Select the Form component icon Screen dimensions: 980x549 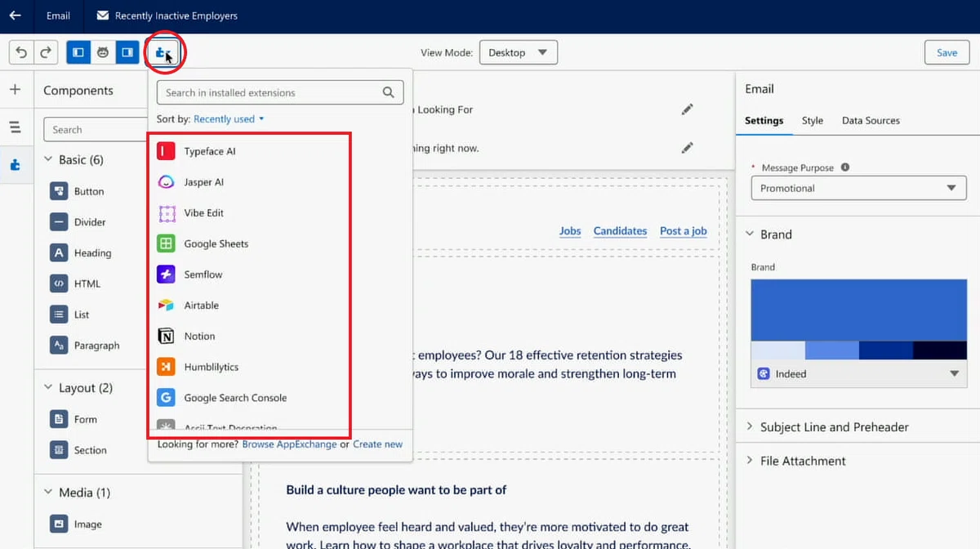pos(58,419)
